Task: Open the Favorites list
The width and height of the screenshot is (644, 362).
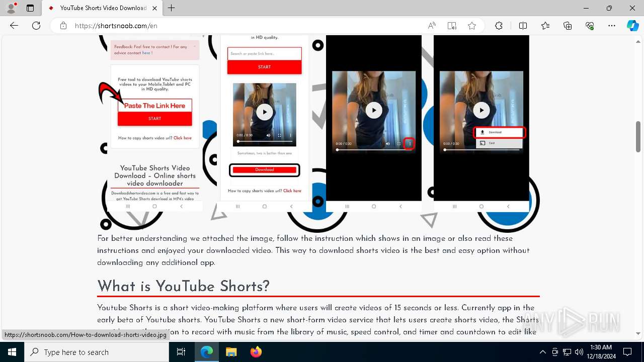Action: click(x=545, y=26)
